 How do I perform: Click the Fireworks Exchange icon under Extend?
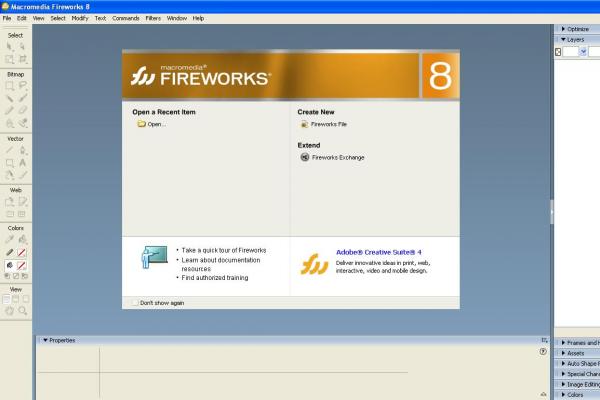coord(304,157)
